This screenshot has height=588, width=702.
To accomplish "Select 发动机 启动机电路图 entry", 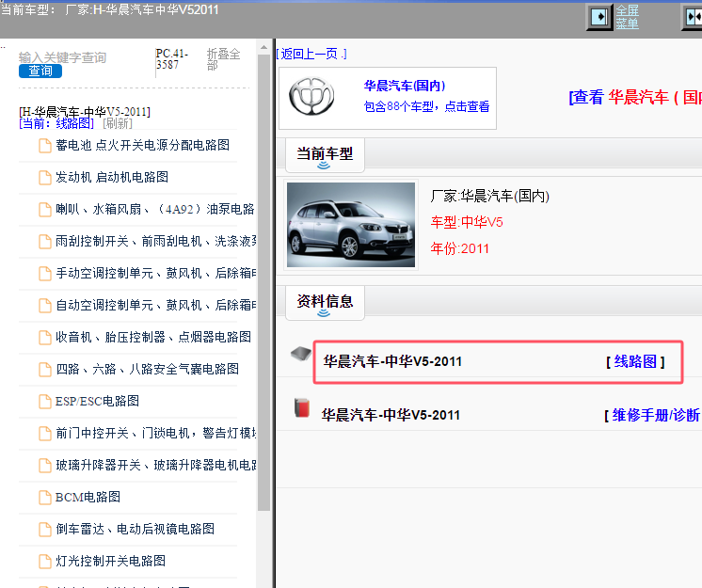I will point(112,177).
